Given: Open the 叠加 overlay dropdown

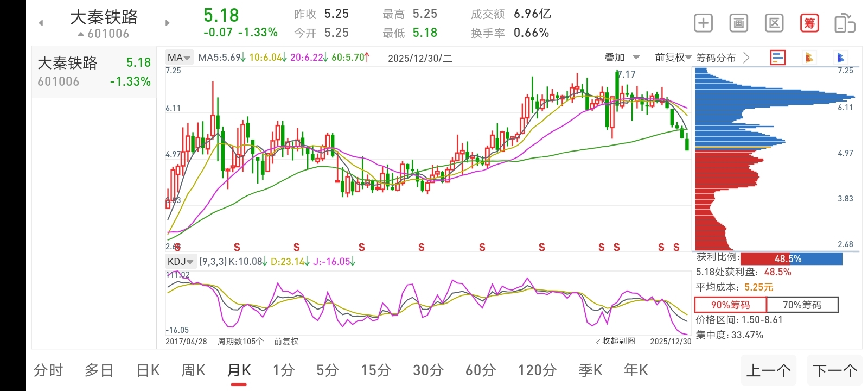Looking at the screenshot, I should 622,58.
